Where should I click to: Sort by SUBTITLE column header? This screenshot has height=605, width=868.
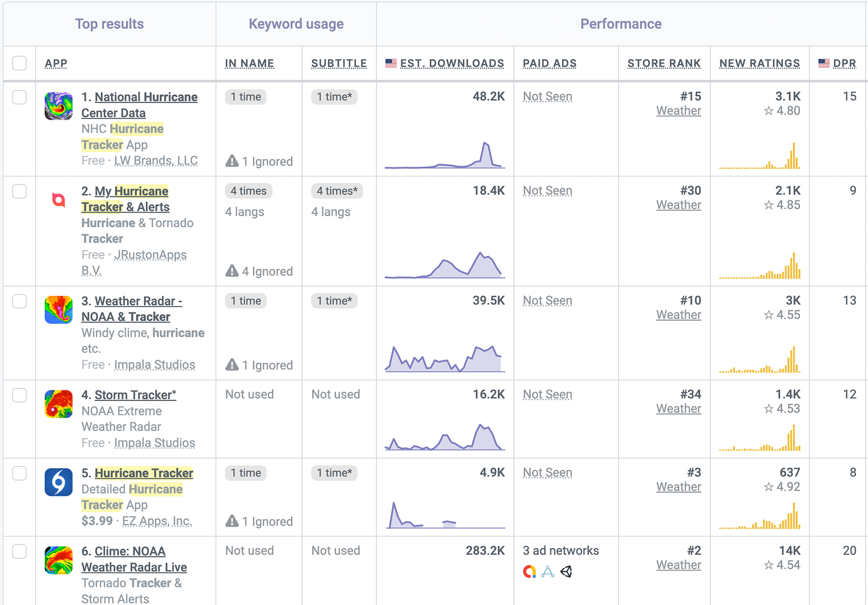coord(339,63)
